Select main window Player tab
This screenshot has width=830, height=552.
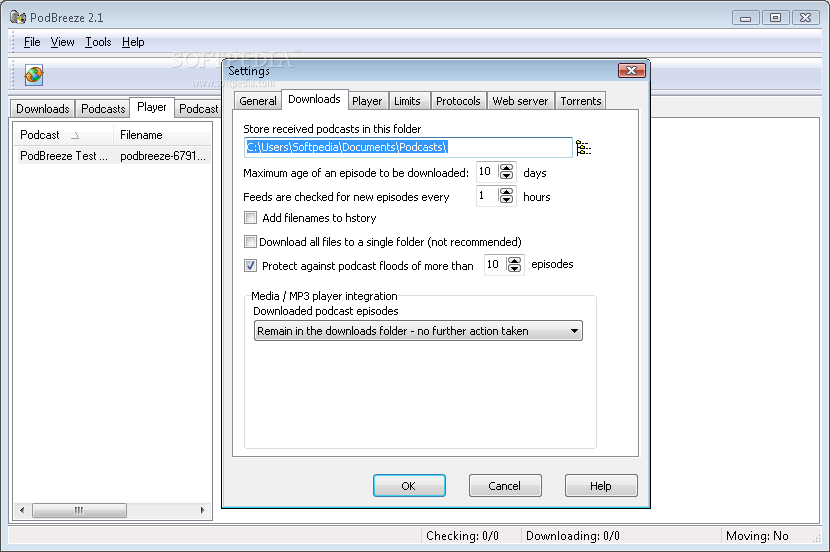(152, 107)
